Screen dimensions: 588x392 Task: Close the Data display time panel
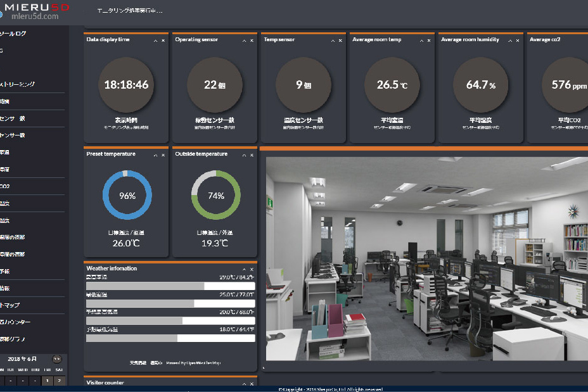[163, 40]
